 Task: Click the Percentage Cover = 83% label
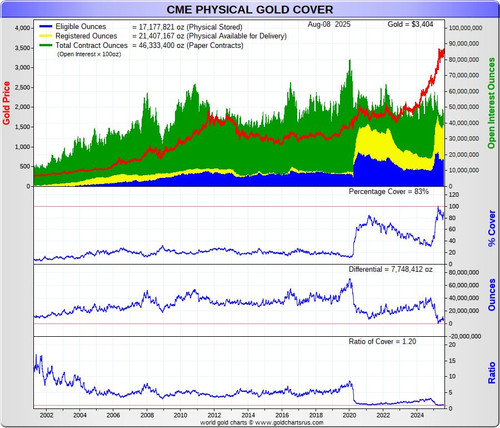point(389,191)
